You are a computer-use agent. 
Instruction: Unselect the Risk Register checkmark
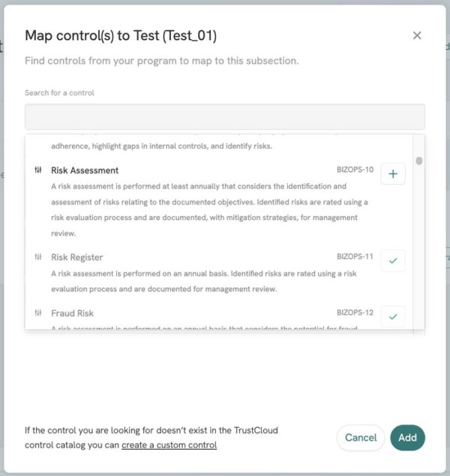(393, 261)
